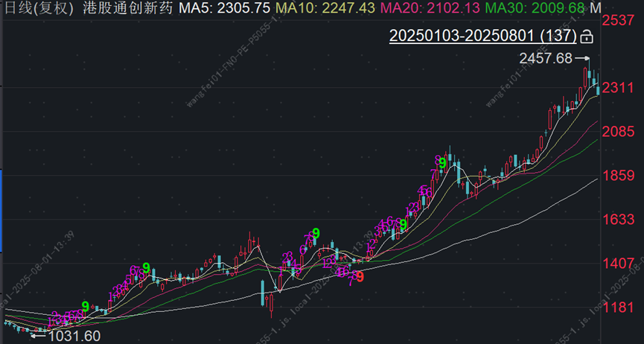
Task: Click the 1407 price axis label
Action: click(x=619, y=264)
